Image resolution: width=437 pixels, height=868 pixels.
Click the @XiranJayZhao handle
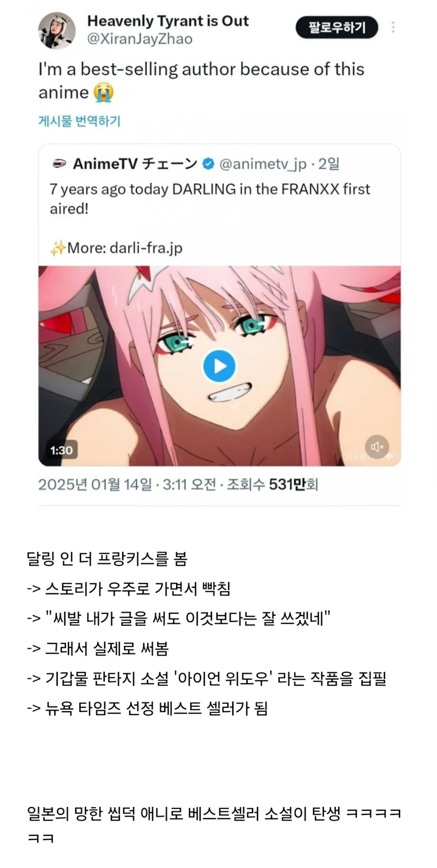(x=140, y=39)
